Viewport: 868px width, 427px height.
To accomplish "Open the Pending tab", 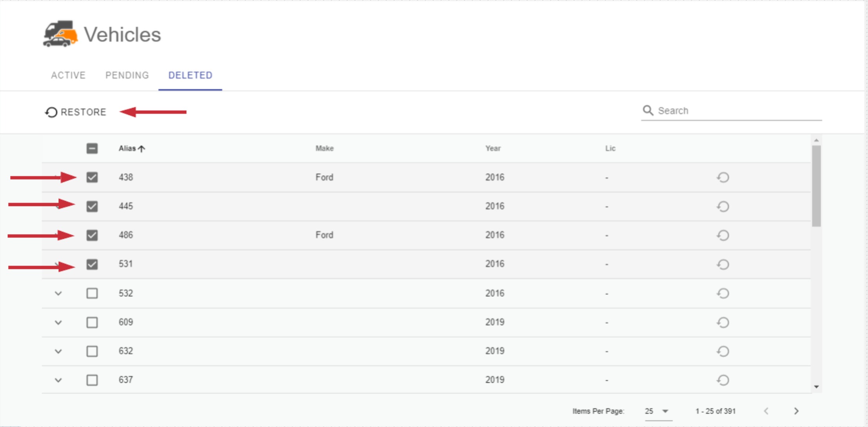I will (x=127, y=75).
